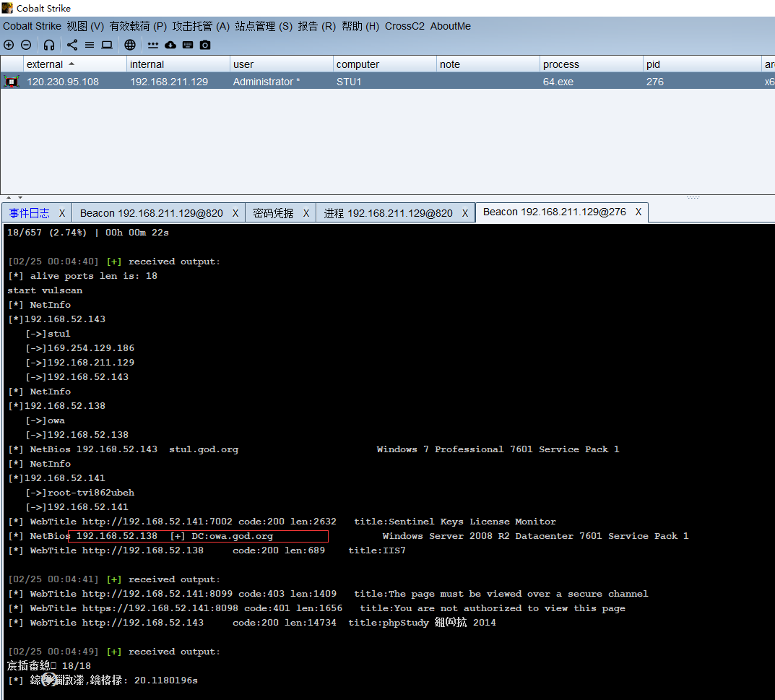Image resolution: width=775 pixels, height=700 pixels.
Task: Switch to pivot graph view with share-nodes icon
Action: tap(72, 45)
